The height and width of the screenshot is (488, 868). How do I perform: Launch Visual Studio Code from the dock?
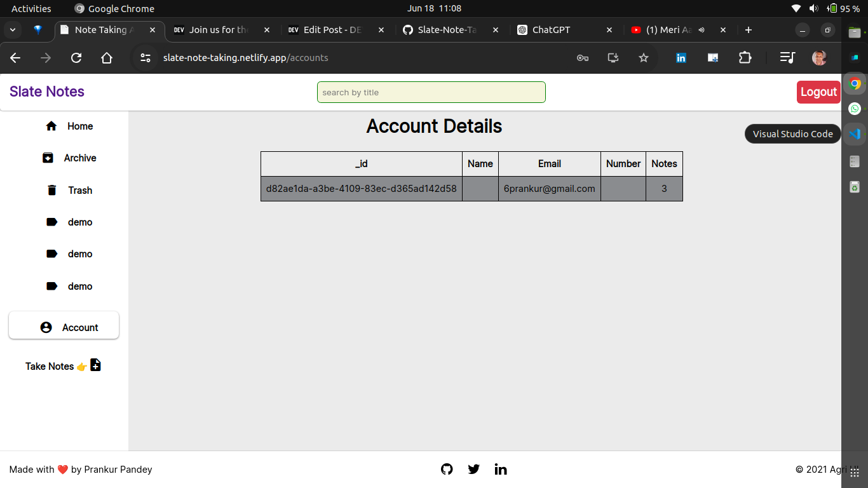click(x=855, y=134)
